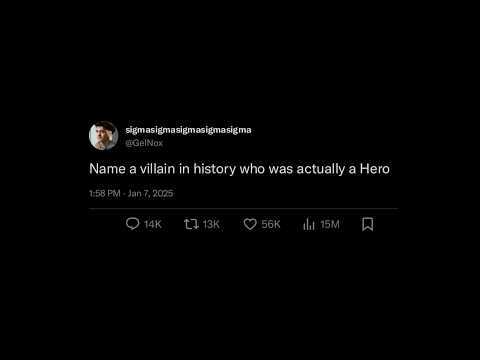The height and width of the screenshot is (360, 480).
Task: Click the 13K reposts count
Action: pos(211,224)
